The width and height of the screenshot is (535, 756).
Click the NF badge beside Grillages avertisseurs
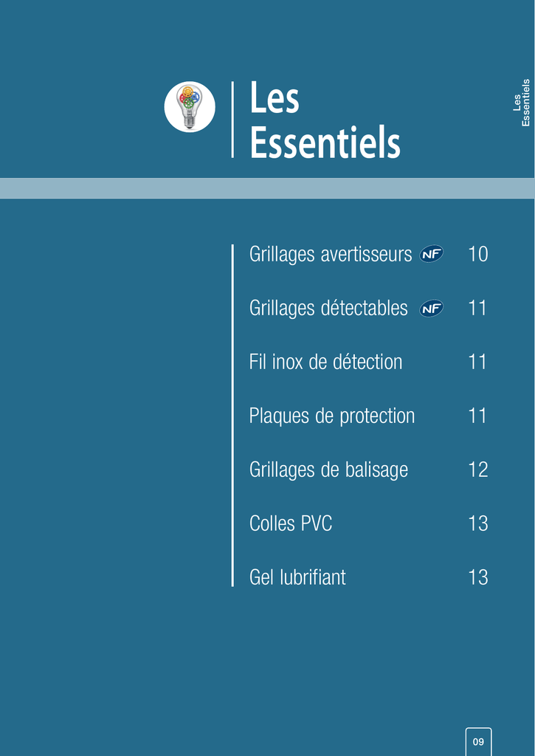432,255
